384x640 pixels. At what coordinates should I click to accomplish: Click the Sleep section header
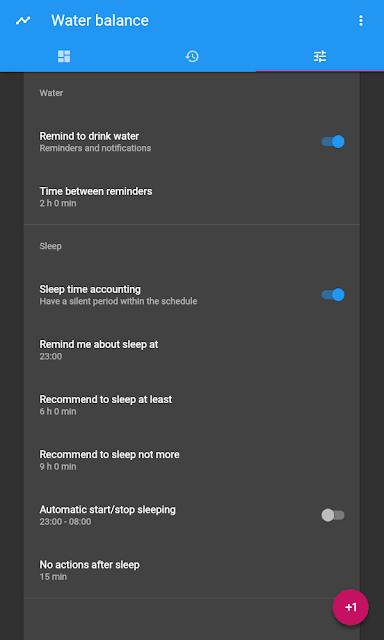click(51, 246)
